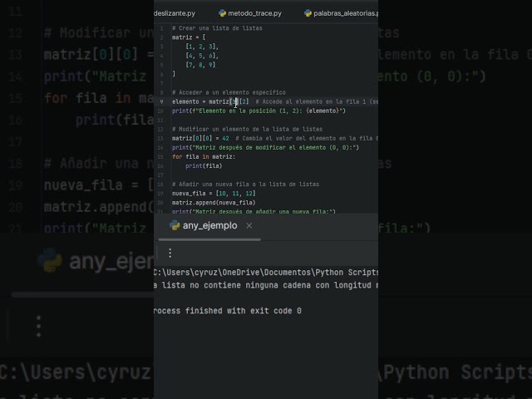
Task: Click the Python icon on any_ejemplo tab
Action: click(x=175, y=225)
